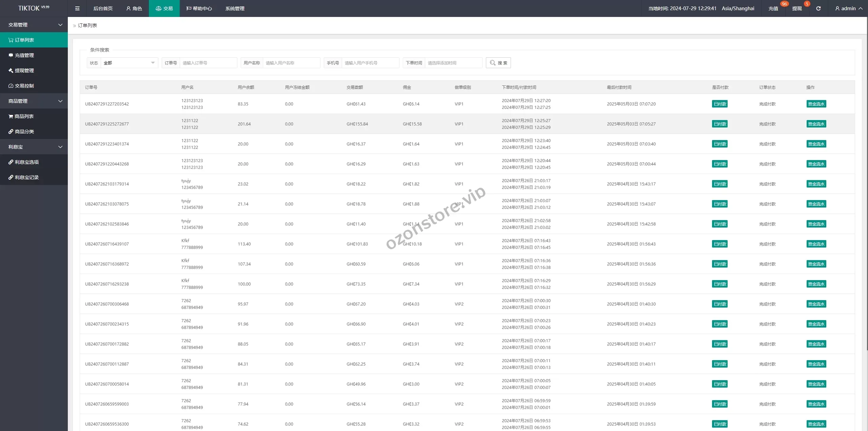Click 资金流水 for order UB2407291227203542

(x=816, y=104)
